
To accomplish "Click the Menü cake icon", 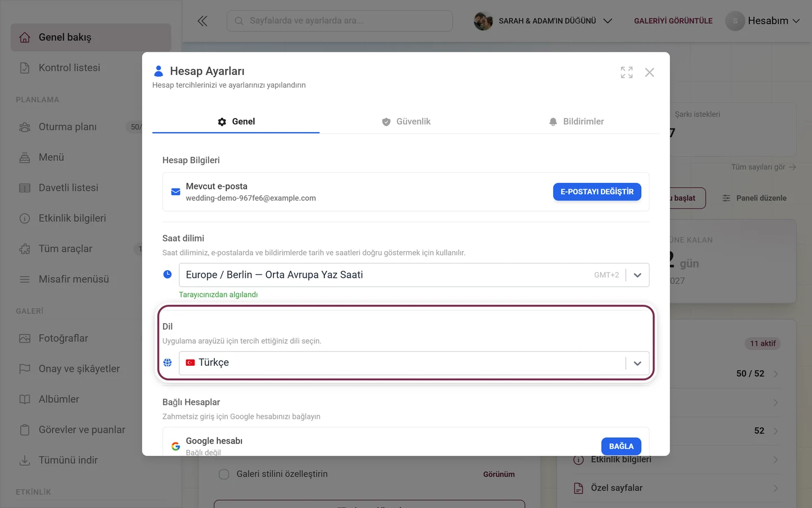I will (25, 157).
